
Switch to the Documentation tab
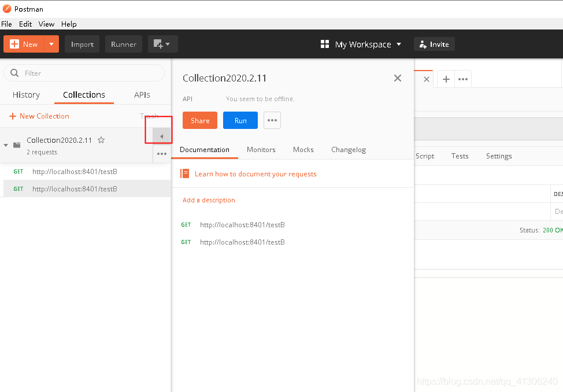point(205,150)
